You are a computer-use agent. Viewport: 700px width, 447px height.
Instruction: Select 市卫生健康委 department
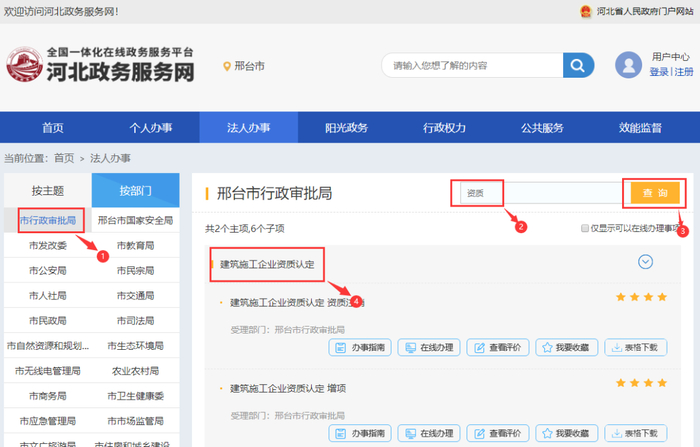(135, 396)
